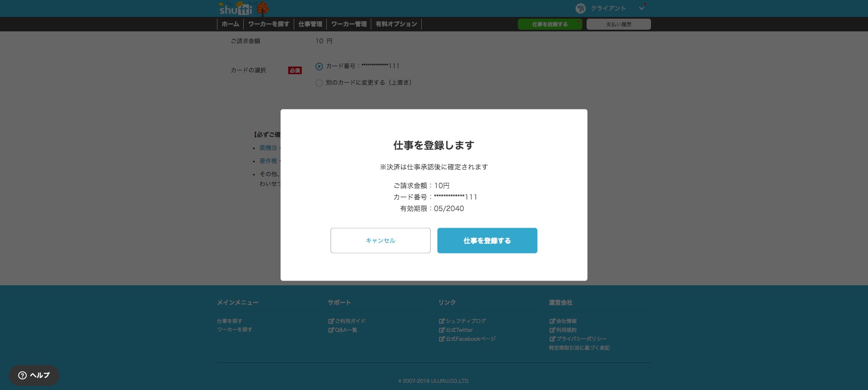868x390 pixels.
Task: Click the 有効期限：05/2040 text
Action: click(432, 209)
